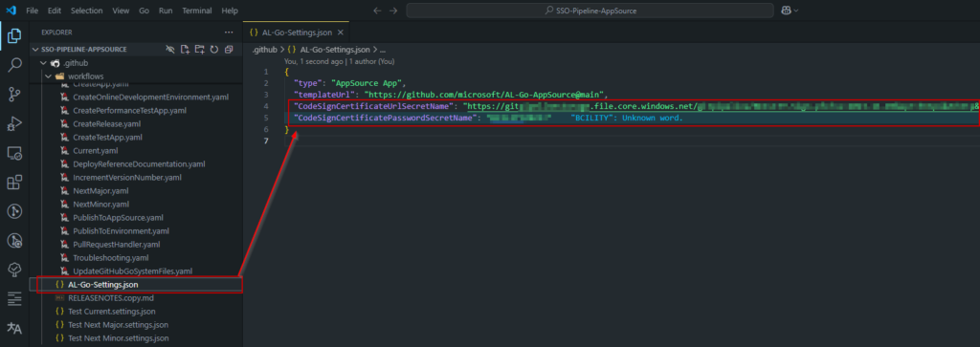980x347 pixels.
Task: Toggle the crossed-eye hidden files icon
Action: tap(170, 50)
